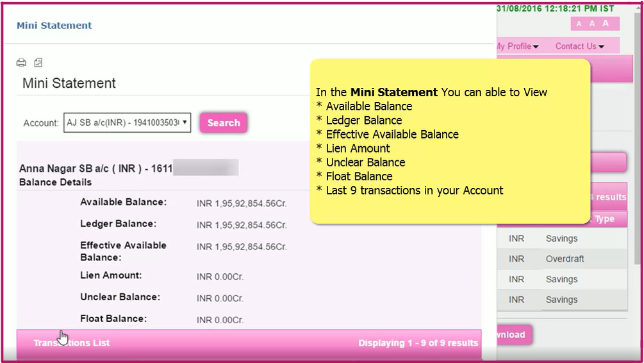Image resolution: width=644 pixels, height=363 pixels.
Task: Click the Type column header
Action: point(604,219)
